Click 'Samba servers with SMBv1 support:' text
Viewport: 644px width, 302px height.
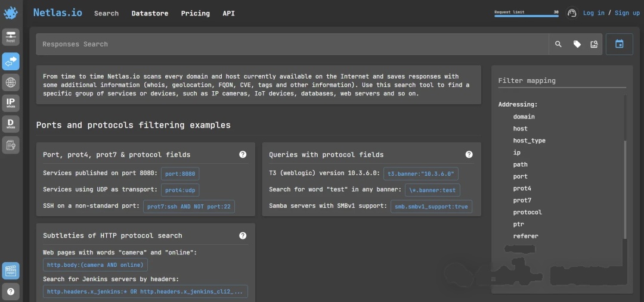(x=328, y=206)
